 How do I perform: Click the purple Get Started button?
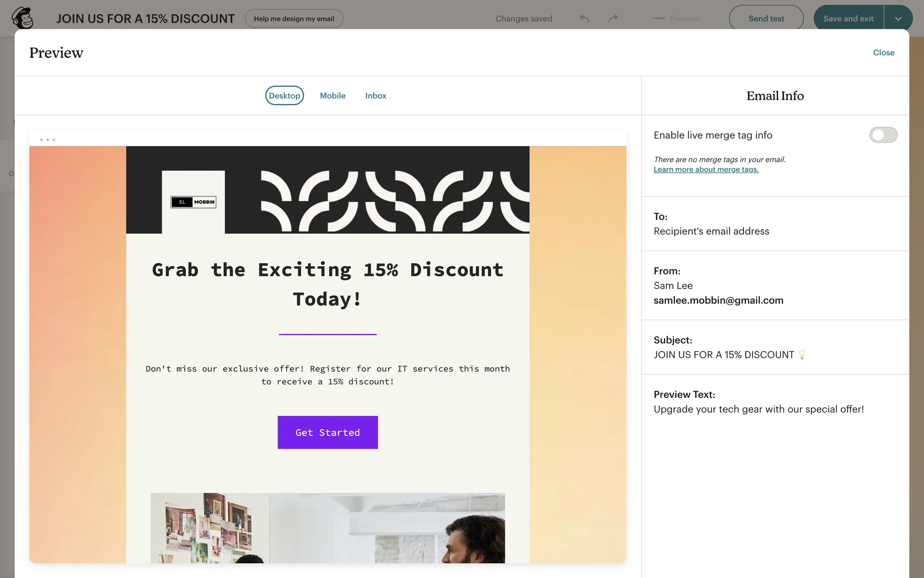pyautogui.click(x=328, y=432)
